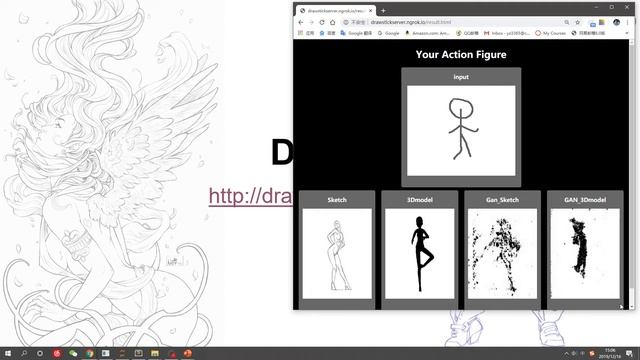The image size is (640, 360).
Task: Minimize the Chrome window
Action: point(596,7)
